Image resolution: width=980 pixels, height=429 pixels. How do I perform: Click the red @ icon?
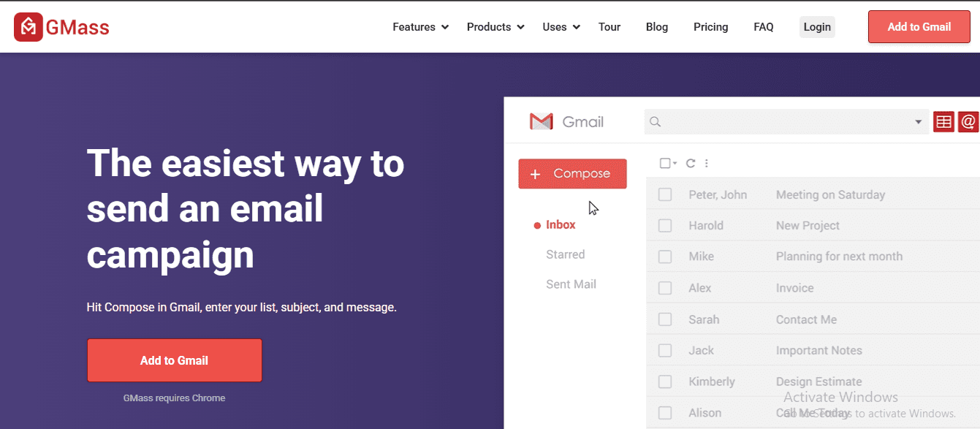968,122
